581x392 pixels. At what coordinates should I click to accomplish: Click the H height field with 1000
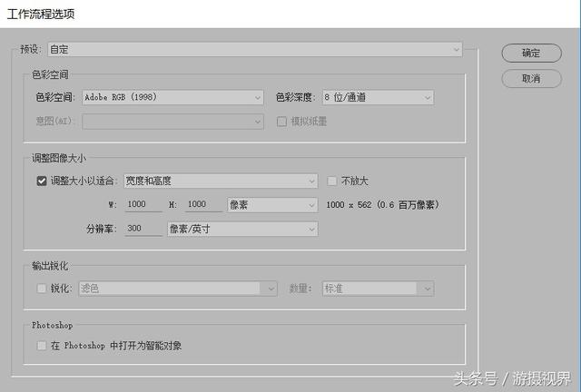coord(203,204)
